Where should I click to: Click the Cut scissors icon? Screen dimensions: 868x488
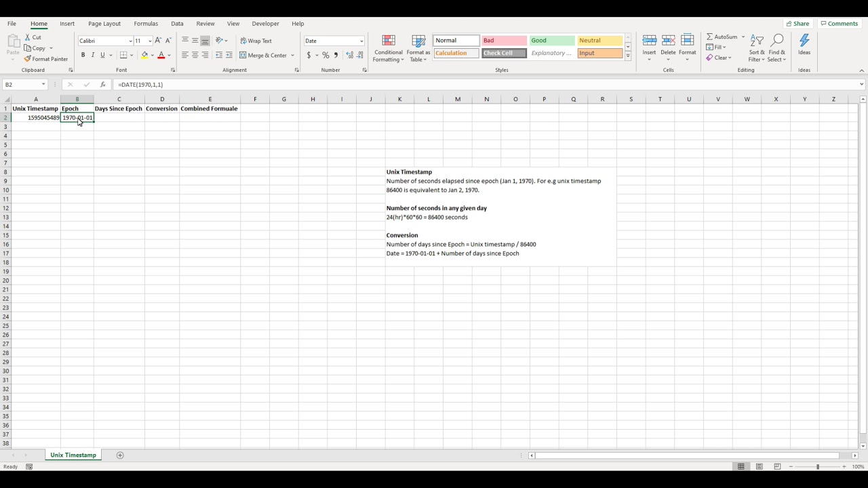[28, 37]
